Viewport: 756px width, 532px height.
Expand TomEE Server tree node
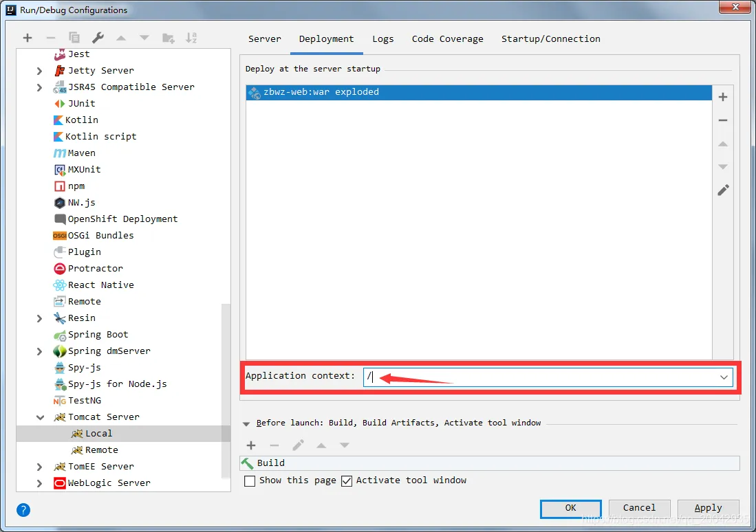39,467
